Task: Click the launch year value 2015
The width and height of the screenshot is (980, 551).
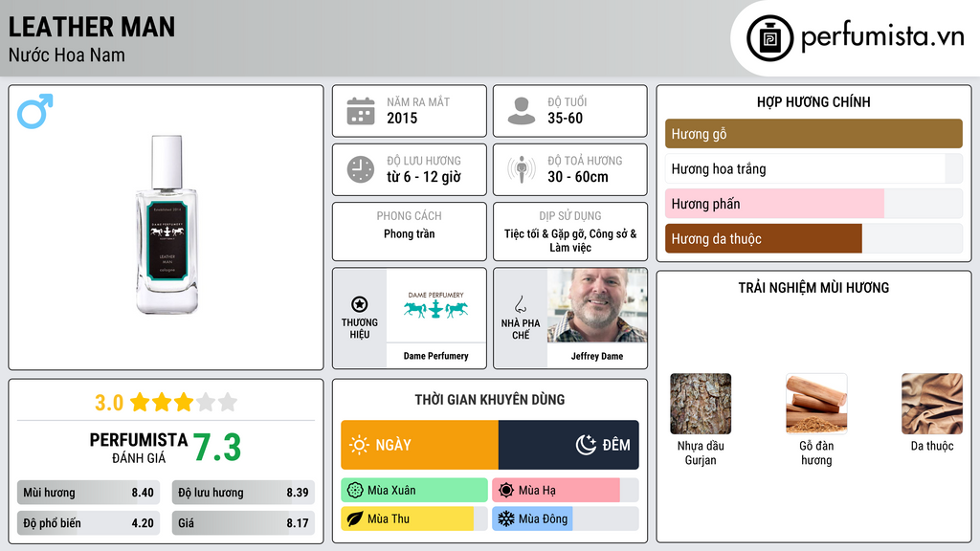Action: (402, 118)
